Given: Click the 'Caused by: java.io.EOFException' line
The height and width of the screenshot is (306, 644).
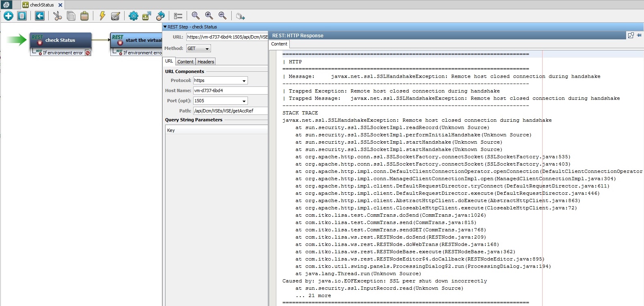Looking at the screenshot, I should pos(385,281).
